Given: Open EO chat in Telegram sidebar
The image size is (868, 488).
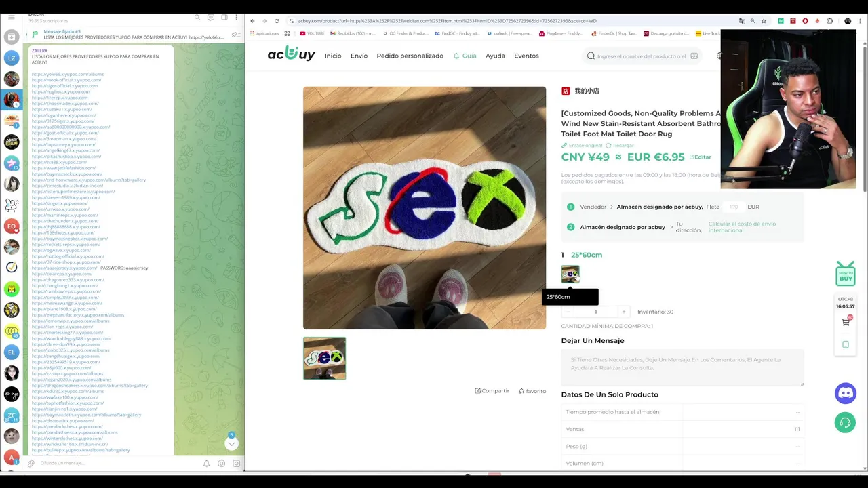Looking at the screenshot, I should coord(12,226).
